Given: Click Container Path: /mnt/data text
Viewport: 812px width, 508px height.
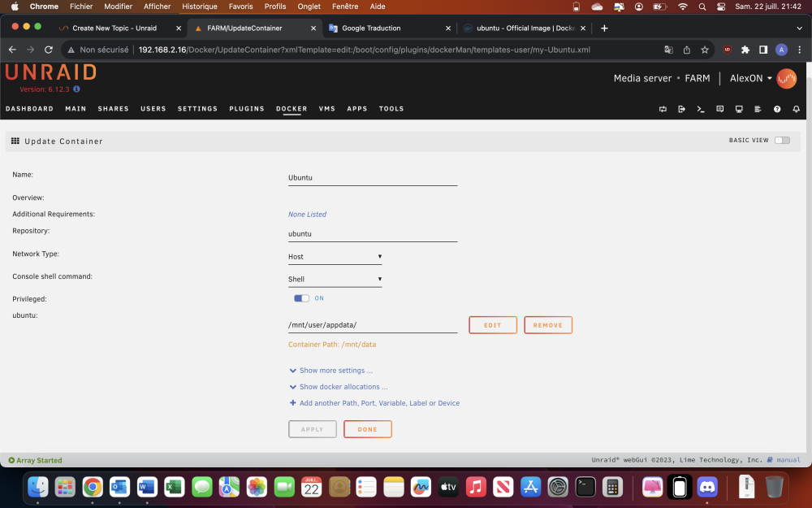Looking at the screenshot, I should [332, 344].
